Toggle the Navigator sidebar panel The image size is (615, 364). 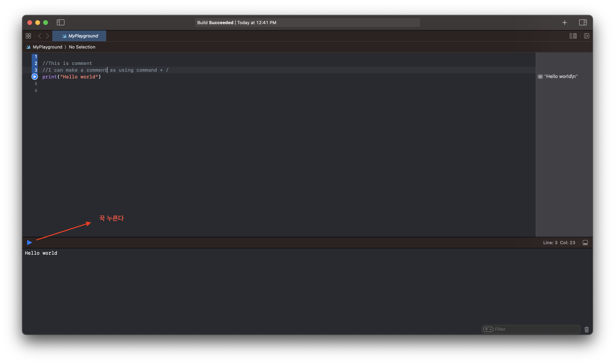point(60,23)
